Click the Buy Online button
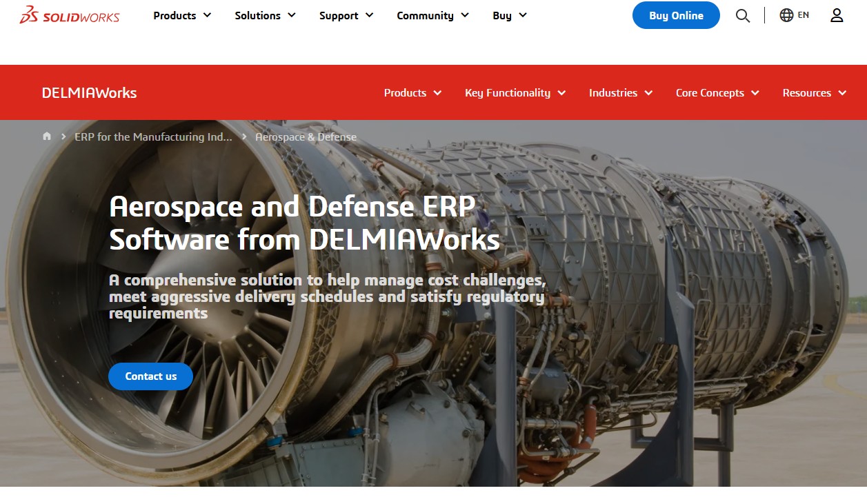Viewport: 867px width, 504px height. [x=676, y=15]
